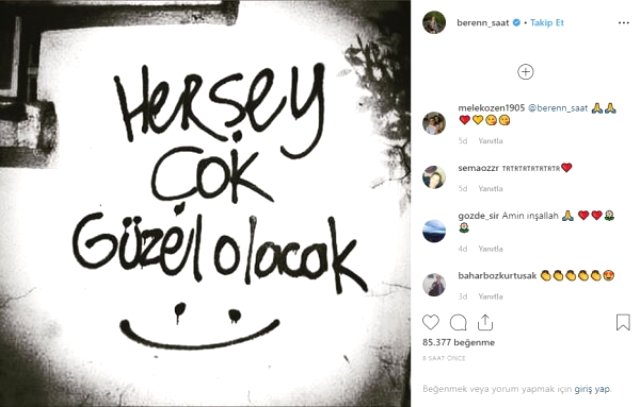
Task: Reply to the gozde_sir comment with Yanıtla
Action: [x=491, y=249]
